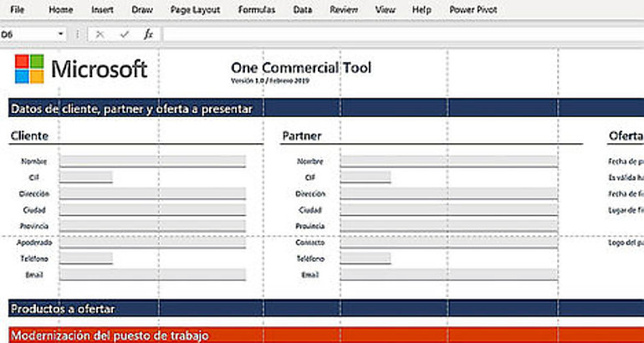Switch to the Power Pivot tab

(473, 9)
